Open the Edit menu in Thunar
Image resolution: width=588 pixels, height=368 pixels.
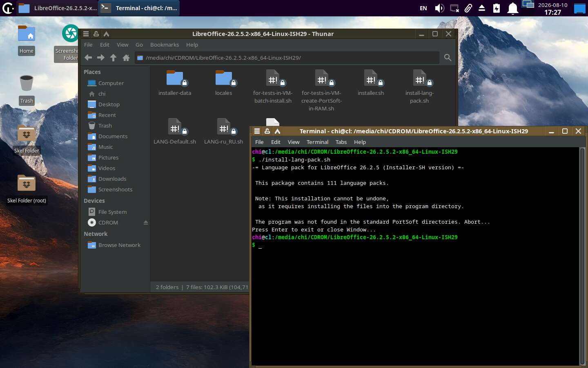(105, 45)
